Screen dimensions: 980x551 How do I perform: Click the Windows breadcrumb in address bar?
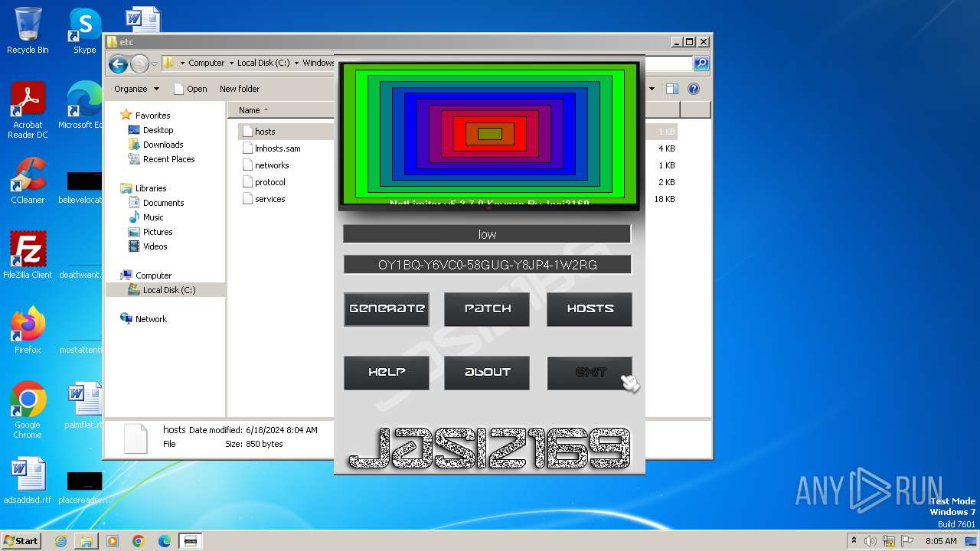tap(318, 64)
